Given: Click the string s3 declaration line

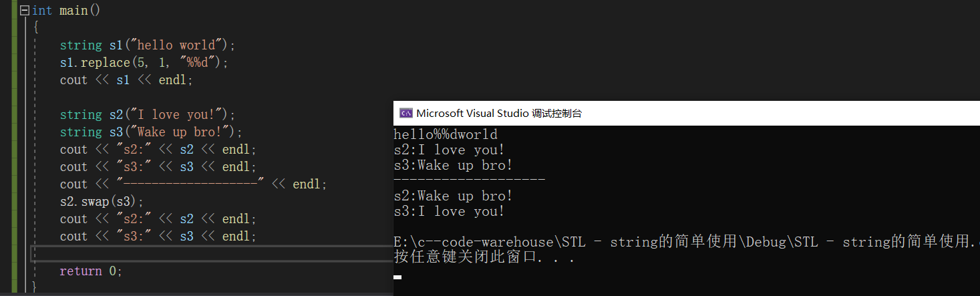Looking at the screenshot, I should click(151, 132).
